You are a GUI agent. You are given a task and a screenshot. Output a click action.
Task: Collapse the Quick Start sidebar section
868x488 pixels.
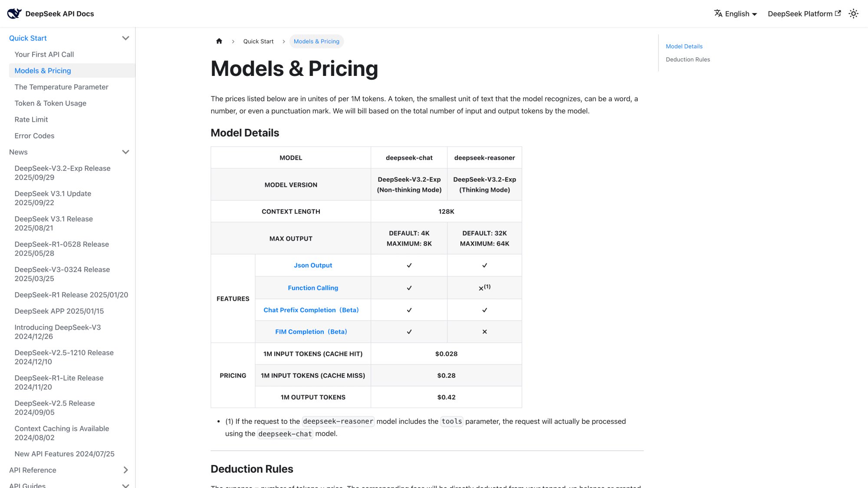tap(125, 38)
